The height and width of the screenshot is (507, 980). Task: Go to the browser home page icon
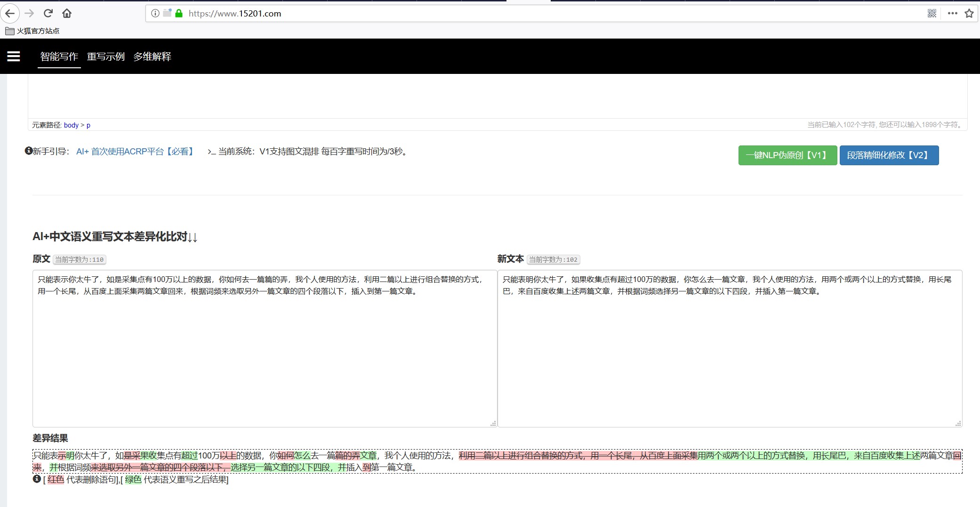point(67,13)
